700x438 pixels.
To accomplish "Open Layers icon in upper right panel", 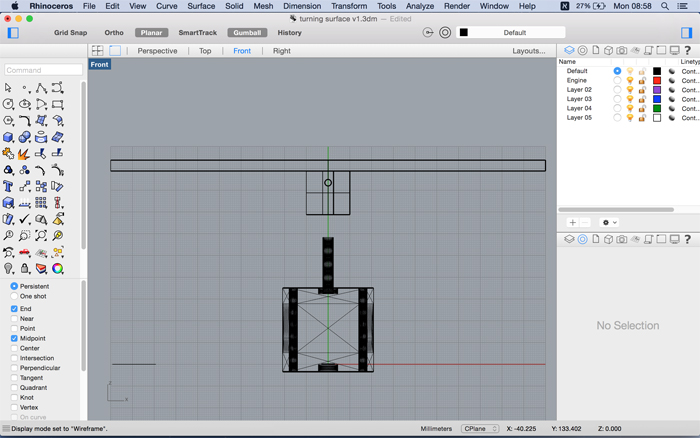I will tap(569, 50).
